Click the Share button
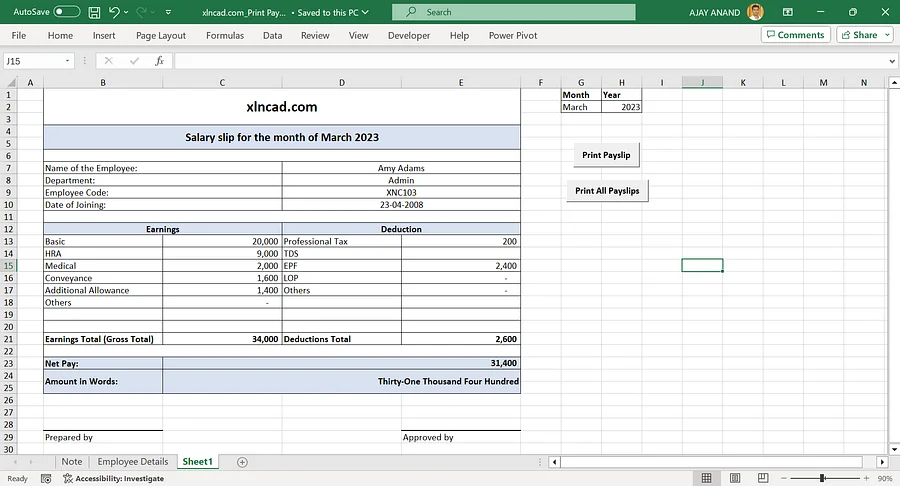The image size is (900, 486). click(x=859, y=35)
